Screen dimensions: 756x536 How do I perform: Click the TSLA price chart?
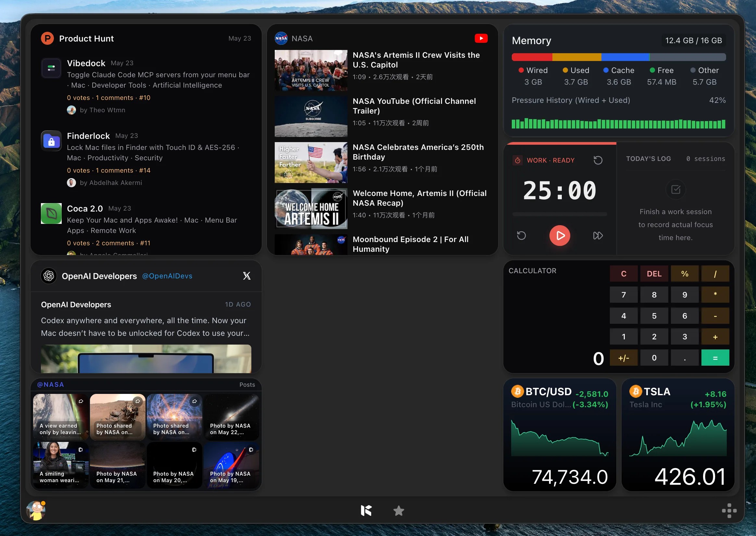(678, 438)
